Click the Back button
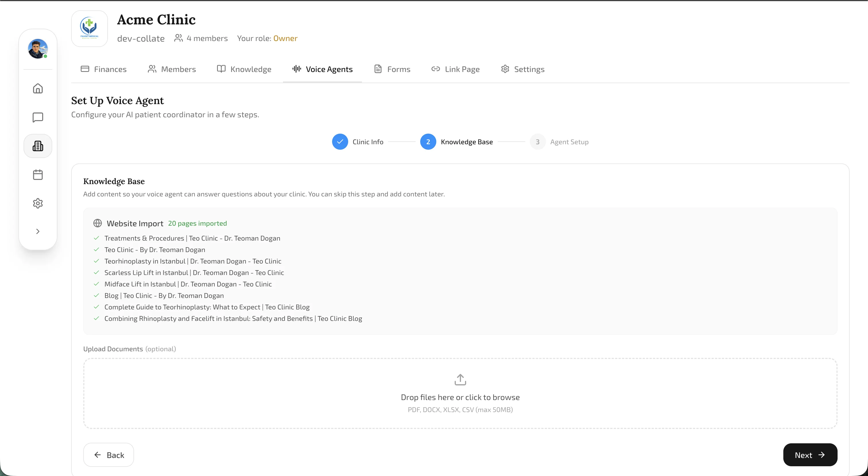The width and height of the screenshot is (868, 476). pos(108,455)
